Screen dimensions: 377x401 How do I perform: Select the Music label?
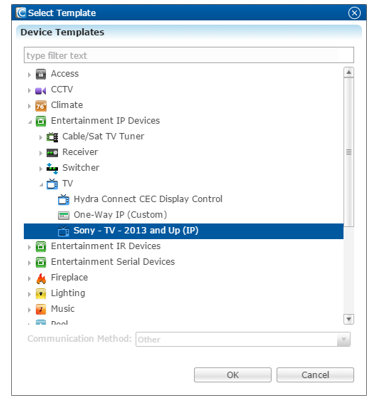[63, 309]
